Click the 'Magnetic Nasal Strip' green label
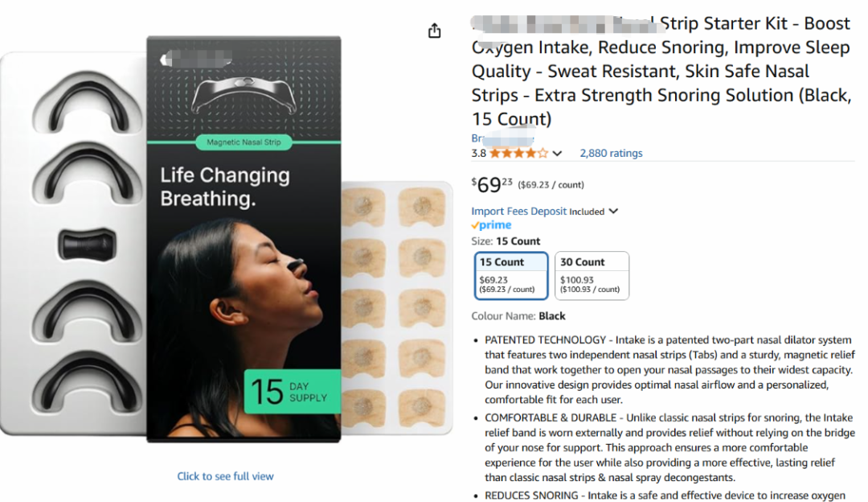This screenshot has width=868, height=502. point(244,142)
